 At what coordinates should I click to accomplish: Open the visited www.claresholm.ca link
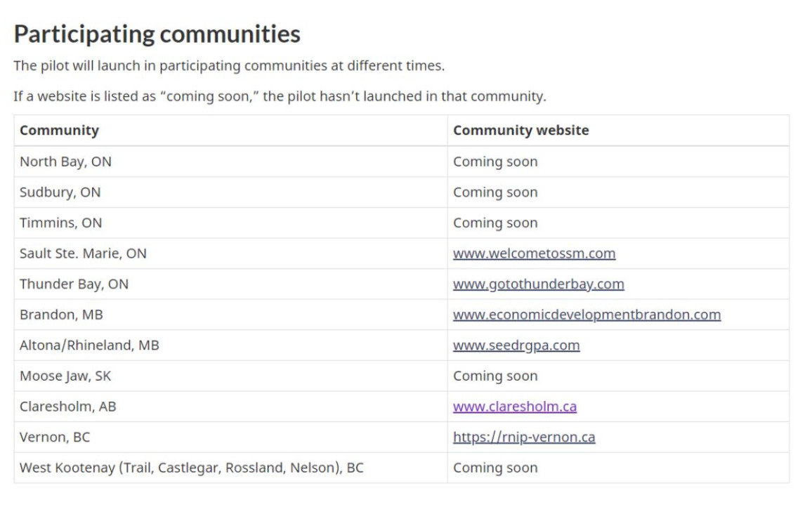(514, 407)
